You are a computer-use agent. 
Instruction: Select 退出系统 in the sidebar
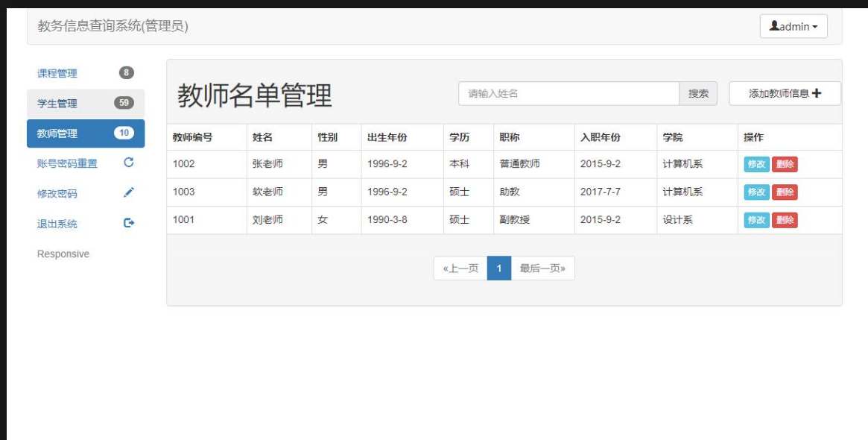86,224
